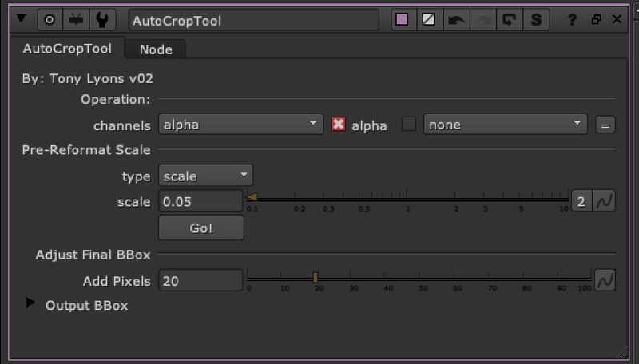Open the scale animation curve menu
The height and width of the screenshot is (364, 639).
(604, 200)
